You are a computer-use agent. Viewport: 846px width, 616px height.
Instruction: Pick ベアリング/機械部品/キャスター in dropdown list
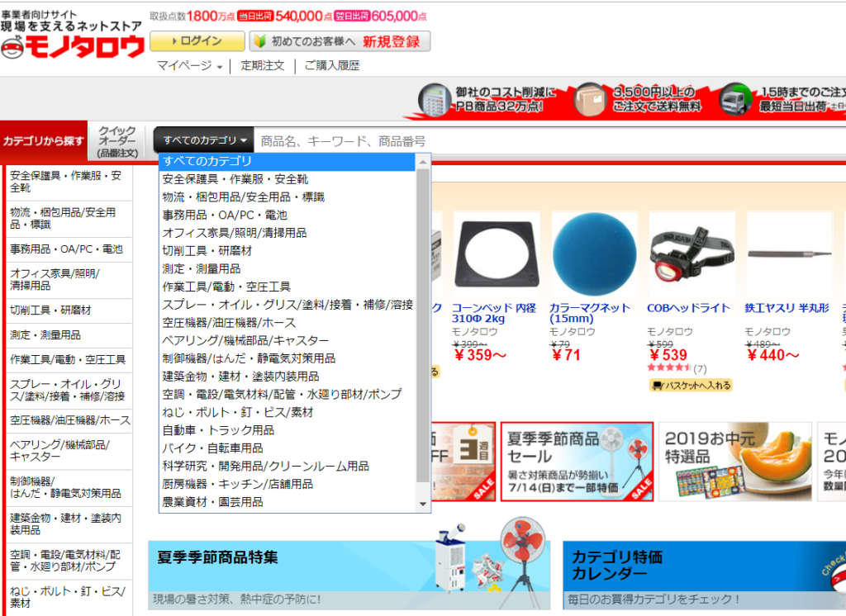point(288,340)
